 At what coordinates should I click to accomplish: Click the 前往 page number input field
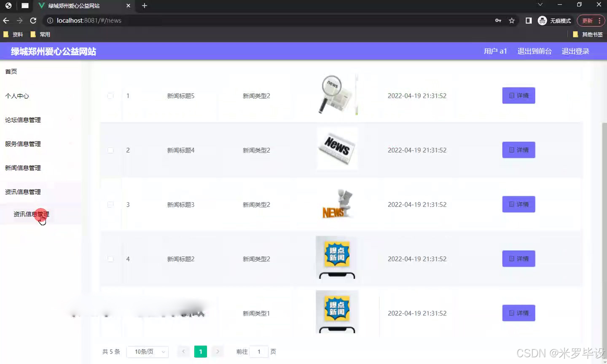point(259,351)
